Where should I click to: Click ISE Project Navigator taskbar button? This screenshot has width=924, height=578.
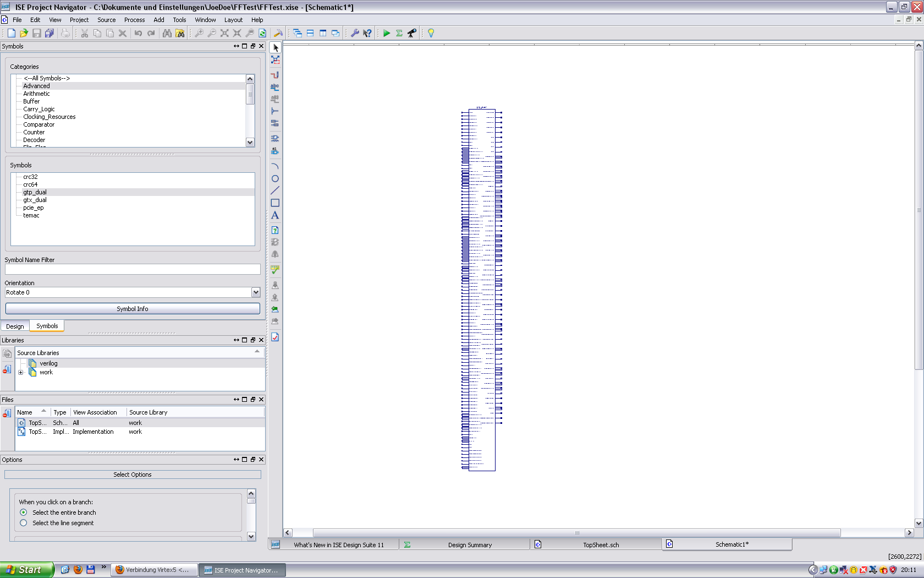241,570
